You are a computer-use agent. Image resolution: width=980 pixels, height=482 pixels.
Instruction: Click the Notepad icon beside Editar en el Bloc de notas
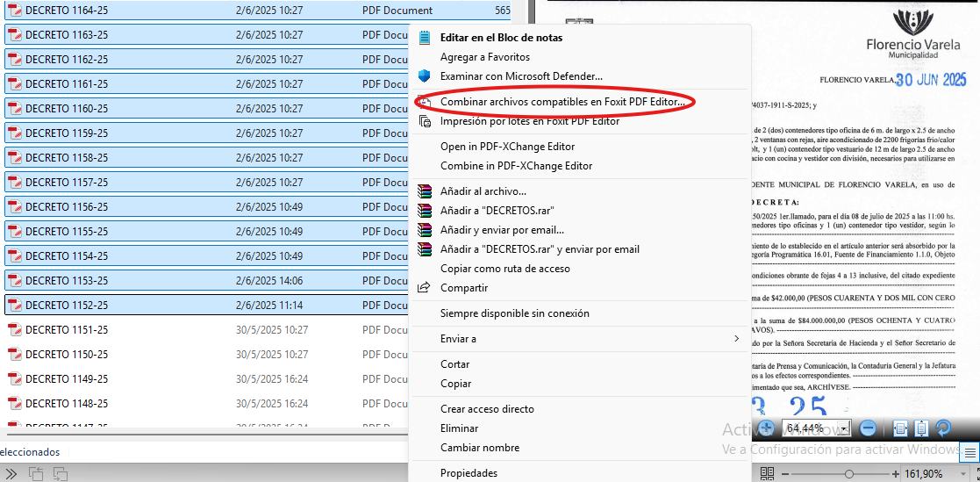pyautogui.click(x=425, y=38)
